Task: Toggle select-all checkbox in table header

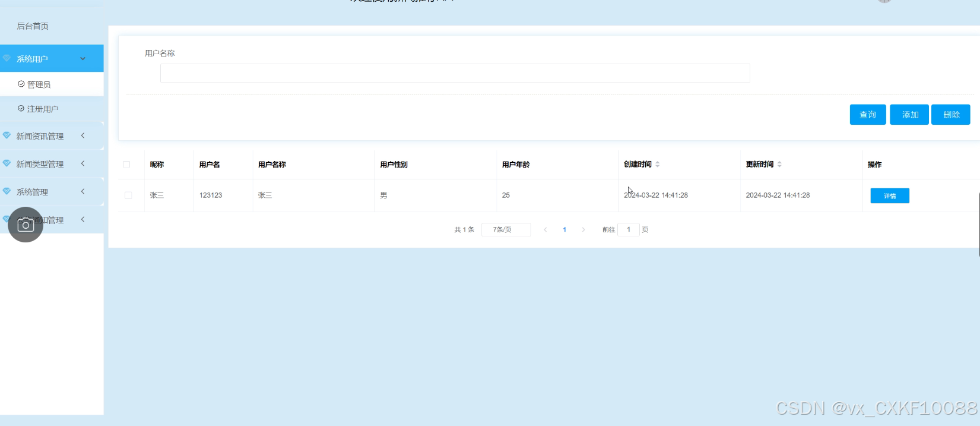Action: click(126, 165)
